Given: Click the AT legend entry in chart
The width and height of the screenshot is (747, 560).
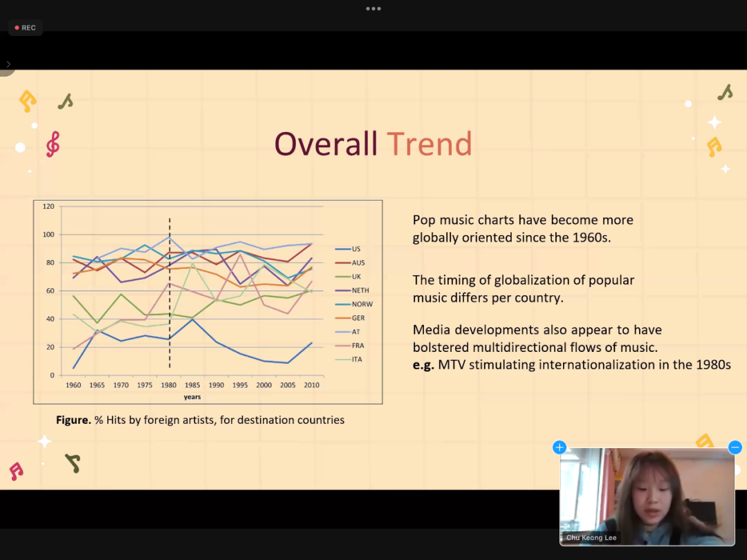Looking at the screenshot, I should point(348,332).
